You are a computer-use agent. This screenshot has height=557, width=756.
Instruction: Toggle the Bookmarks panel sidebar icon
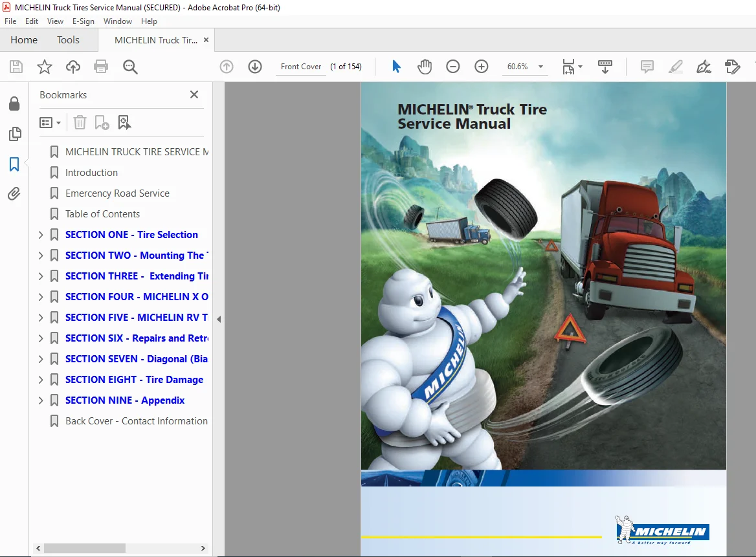tap(14, 164)
